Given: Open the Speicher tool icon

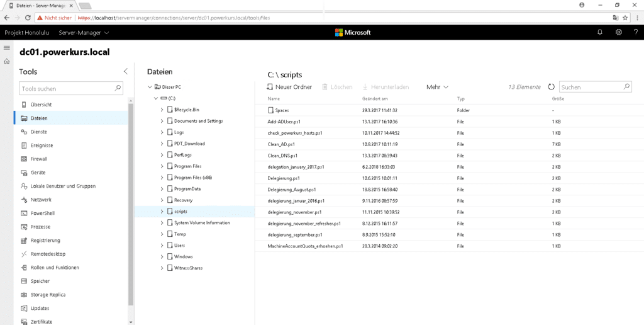Looking at the screenshot, I should click(24, 281).
